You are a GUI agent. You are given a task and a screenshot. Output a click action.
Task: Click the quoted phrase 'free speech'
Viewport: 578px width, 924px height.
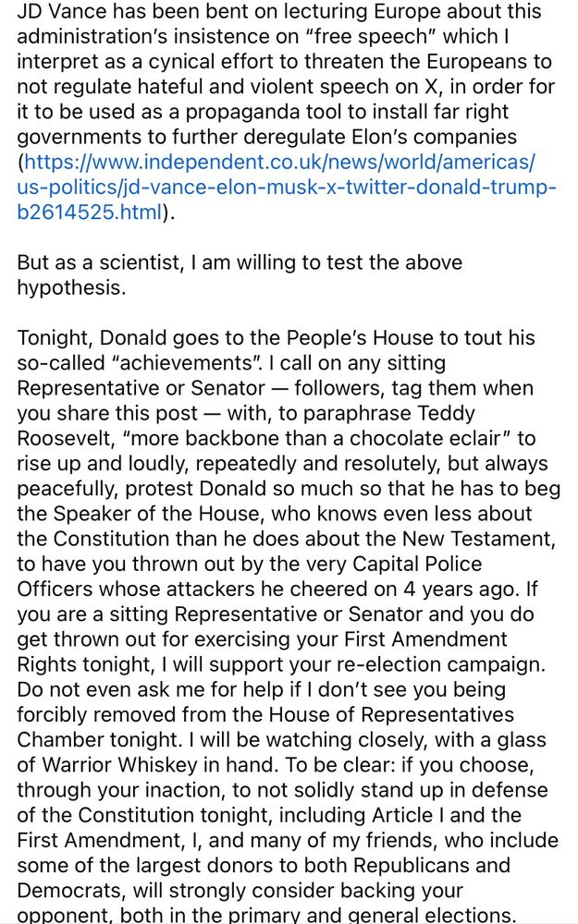tap(371, 36)
